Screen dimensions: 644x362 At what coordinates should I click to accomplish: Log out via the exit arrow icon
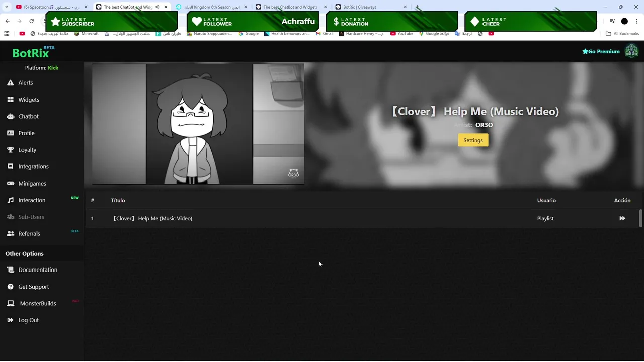10,320
